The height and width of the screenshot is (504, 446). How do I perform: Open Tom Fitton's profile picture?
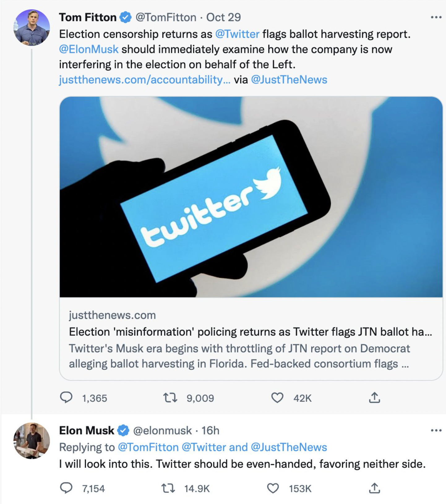point(32,28)
